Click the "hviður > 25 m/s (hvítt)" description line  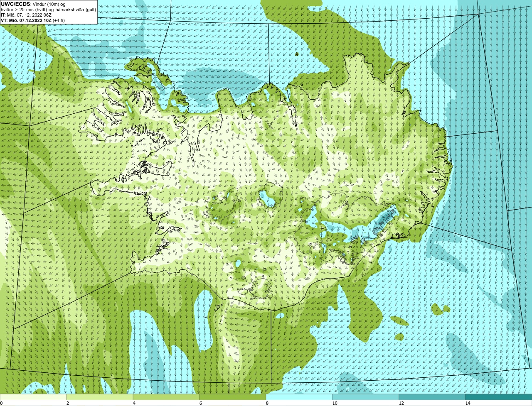(x=48, y=10)
